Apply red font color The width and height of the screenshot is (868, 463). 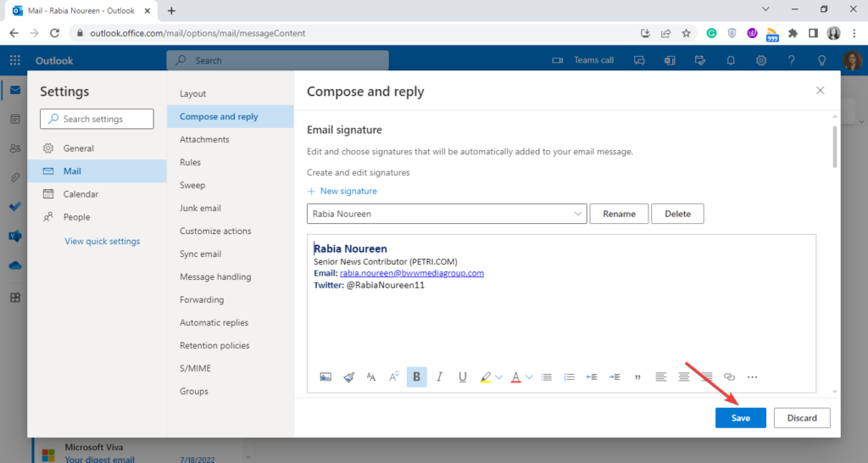coord(516,377)
